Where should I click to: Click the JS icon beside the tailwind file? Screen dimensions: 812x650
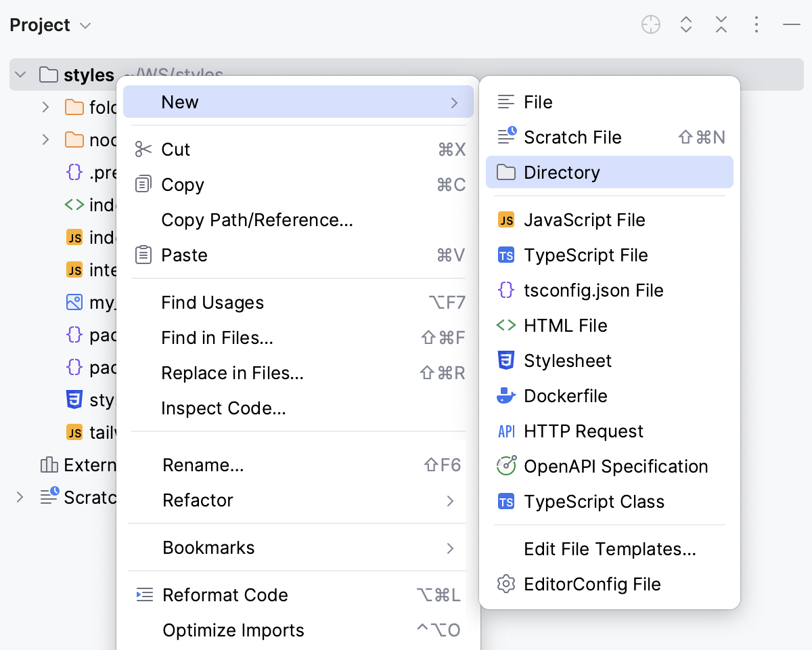click(x=74, y=432)
